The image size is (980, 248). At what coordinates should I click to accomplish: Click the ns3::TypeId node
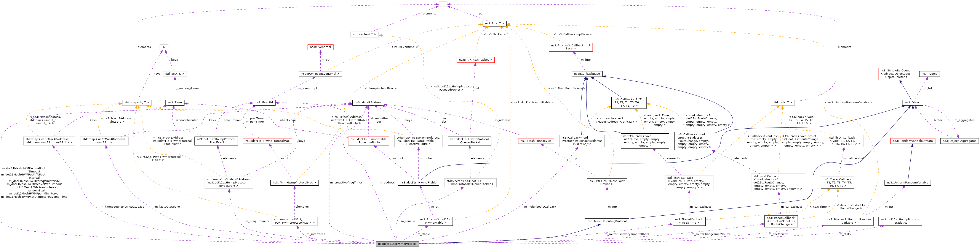929,74
